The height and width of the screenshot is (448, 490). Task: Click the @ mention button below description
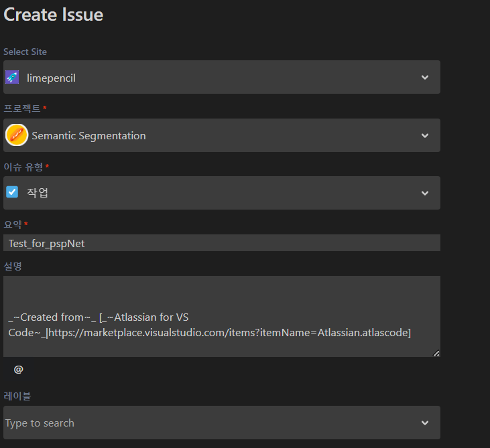tap(19, 370)
